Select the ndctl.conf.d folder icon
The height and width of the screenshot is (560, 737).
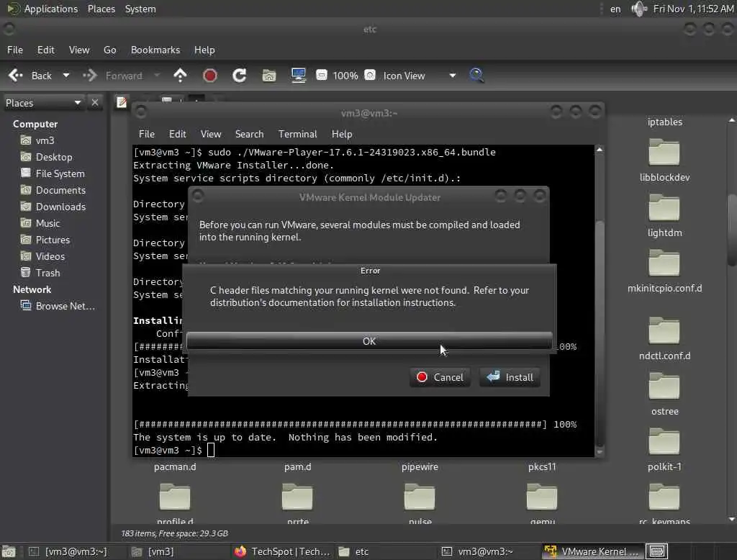pos(664,330)
